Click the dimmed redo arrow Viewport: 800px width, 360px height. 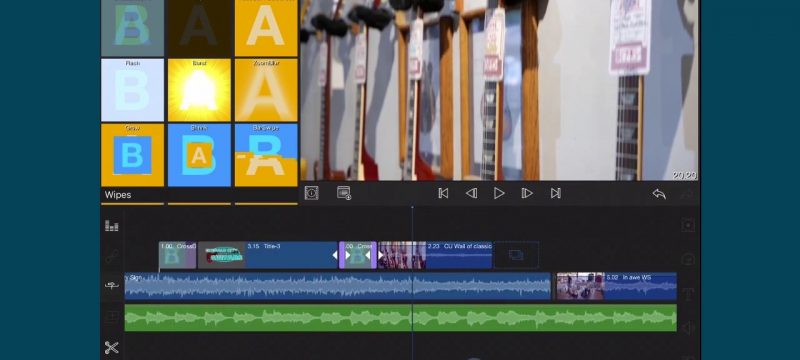point(687,194)
